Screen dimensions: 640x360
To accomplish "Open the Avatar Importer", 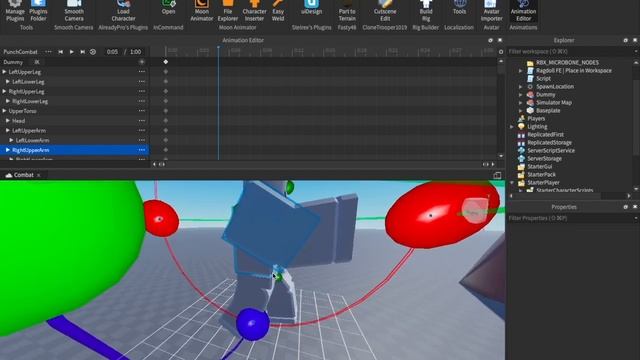I will [491, 11].
